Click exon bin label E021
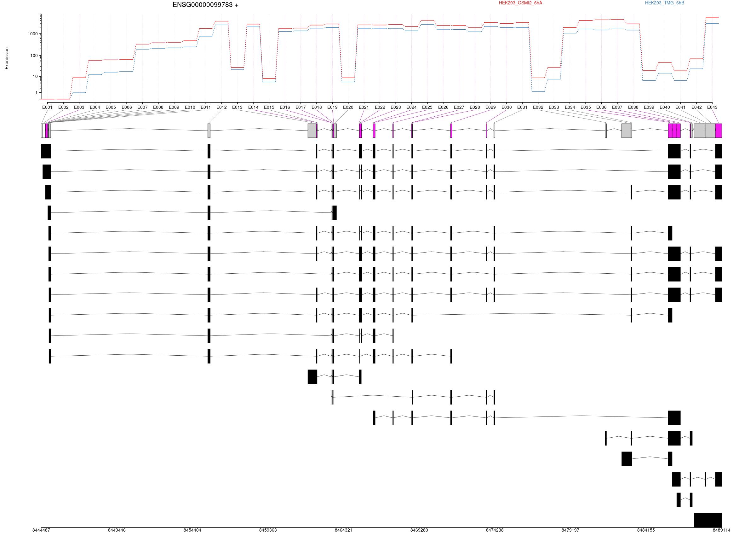Viewport: 756px width, 536px height. (364, 107)
